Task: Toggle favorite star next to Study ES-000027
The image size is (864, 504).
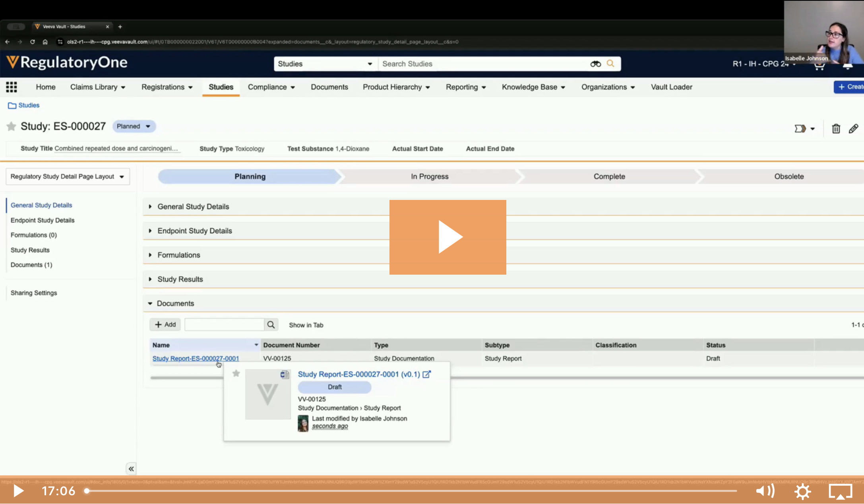Action: pyautogui.click(x=11, y=126)
